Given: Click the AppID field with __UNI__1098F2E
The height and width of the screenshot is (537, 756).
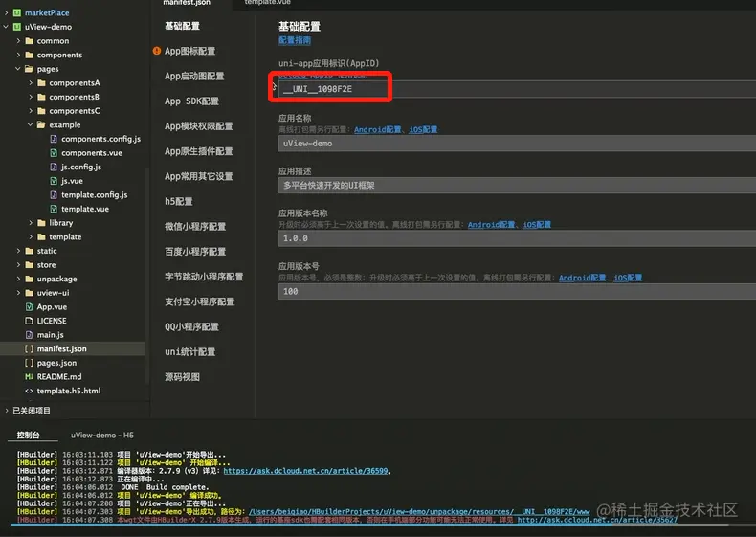Looking at the screenshot, I should [517, 89].
